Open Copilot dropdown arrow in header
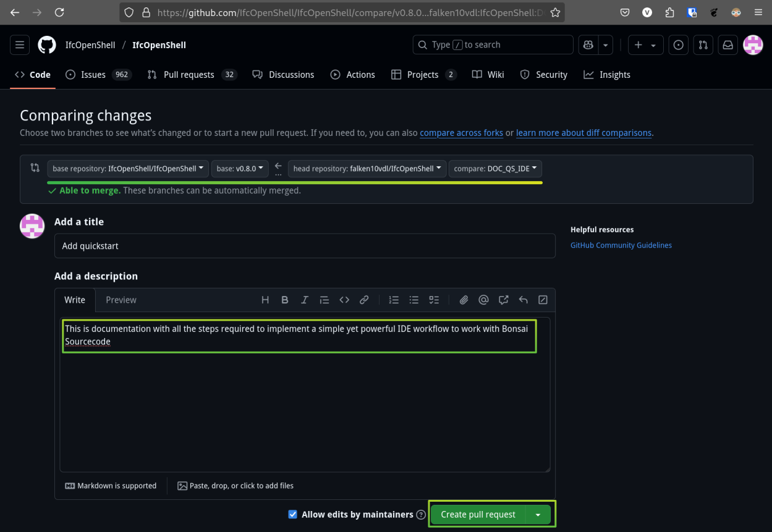 point(605,45)
